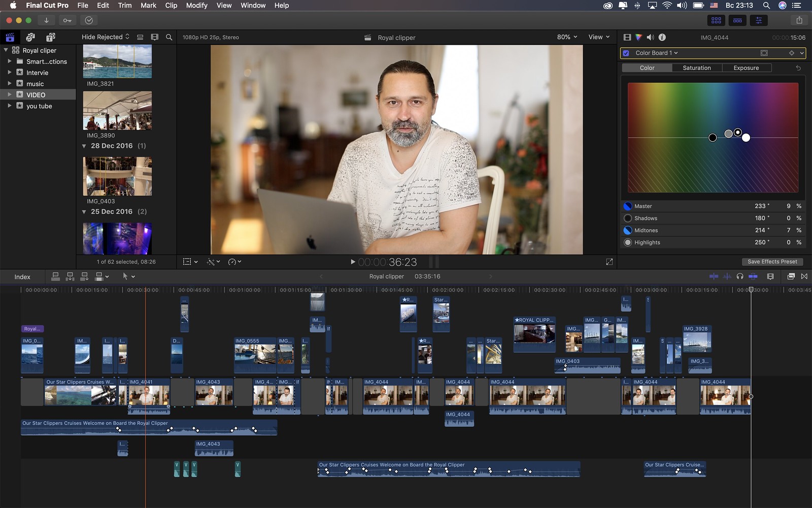
Task: Reset the color board parameters
Action: click(x=798, y=68)
